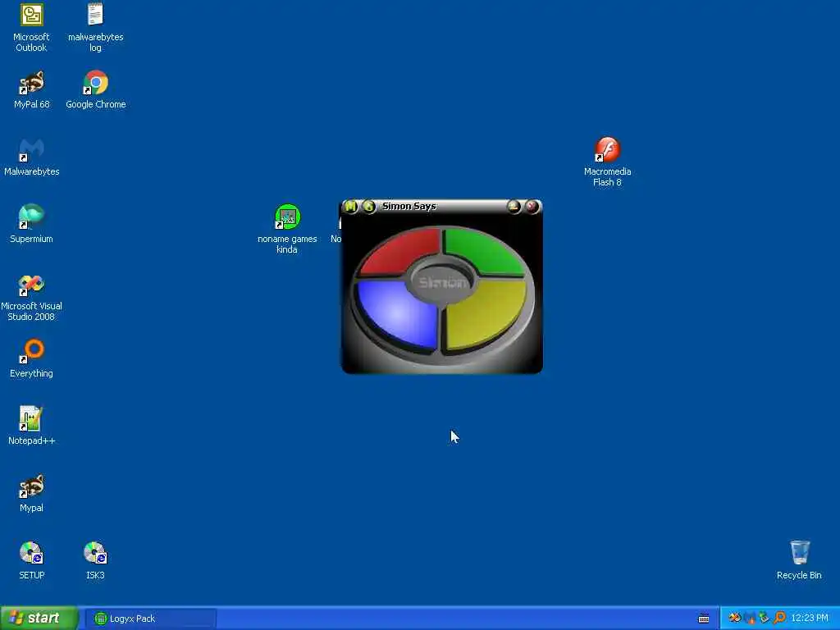This screenshot has width=840, height=630.
Task: Click the 12:23 PM taskbar clock
Action: point(810,619)
